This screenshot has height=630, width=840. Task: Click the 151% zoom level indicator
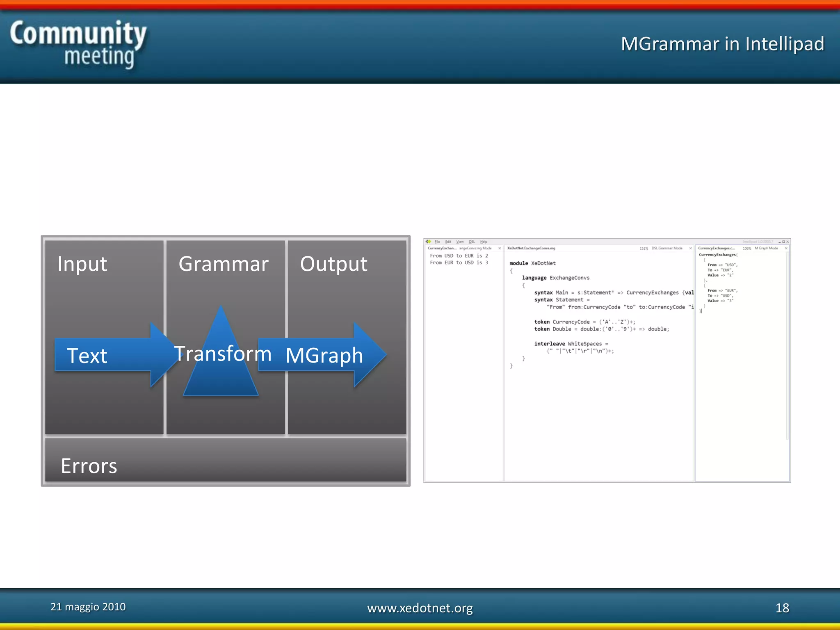pos(644,248)
